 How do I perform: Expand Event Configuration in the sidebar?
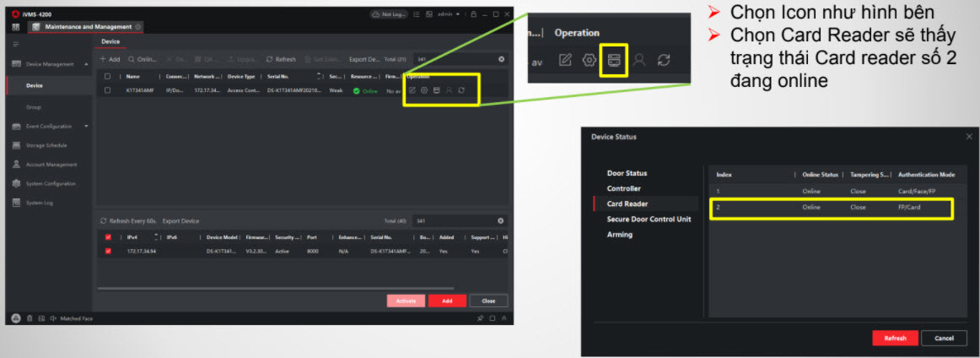pyautogui.click(x=85, y=127)
